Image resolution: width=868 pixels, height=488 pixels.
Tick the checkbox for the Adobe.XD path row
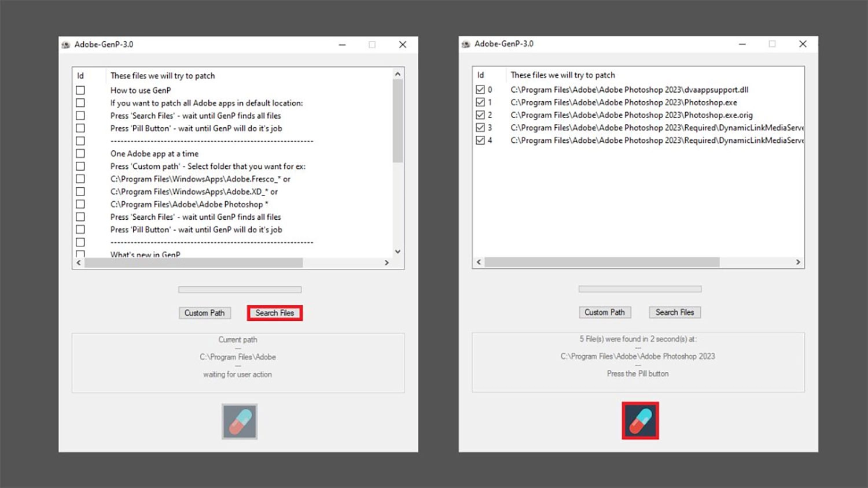pyautogui.click(x=80, y=192)
